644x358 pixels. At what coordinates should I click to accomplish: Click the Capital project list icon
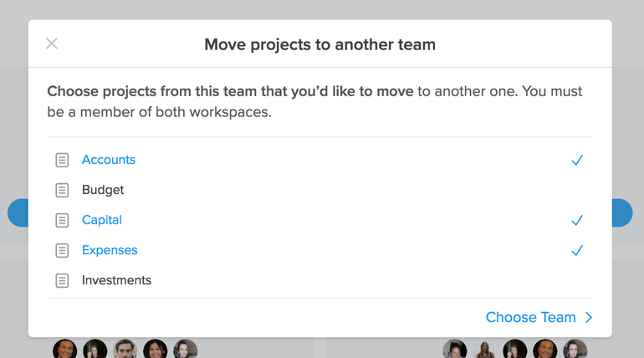click(62, 221)
